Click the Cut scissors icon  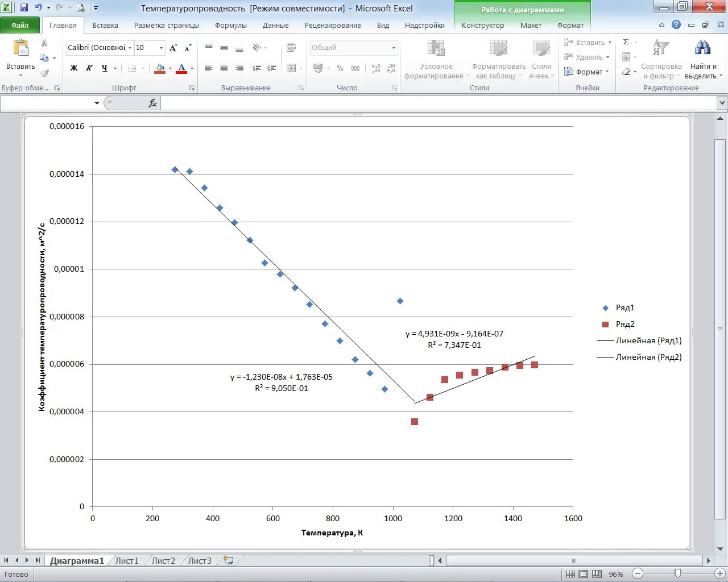pos(44,43)
